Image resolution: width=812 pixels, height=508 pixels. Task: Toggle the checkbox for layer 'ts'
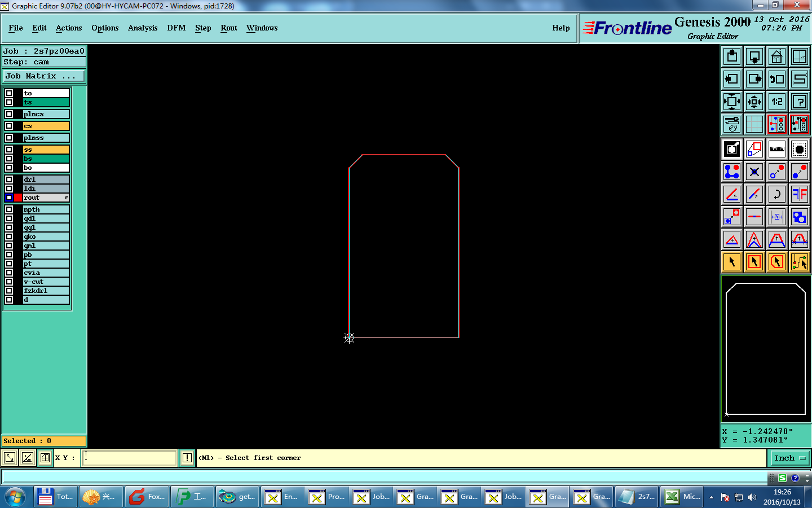9,102
